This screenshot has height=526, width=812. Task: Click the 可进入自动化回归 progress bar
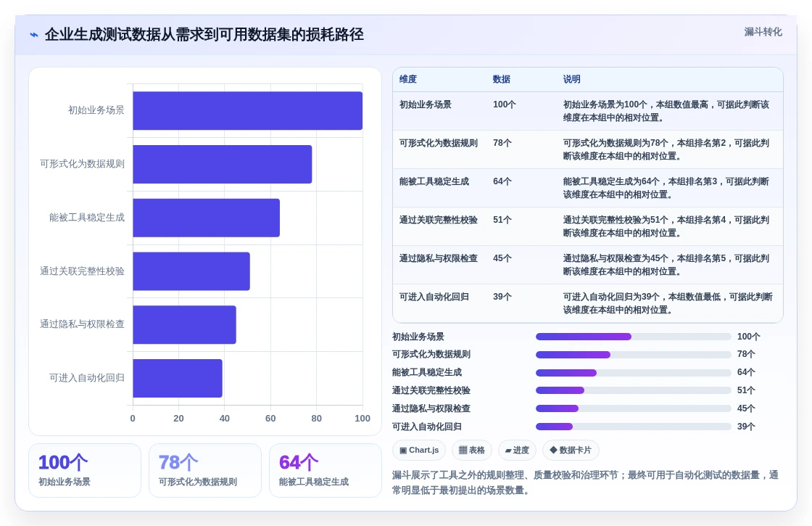click(633, 427)
